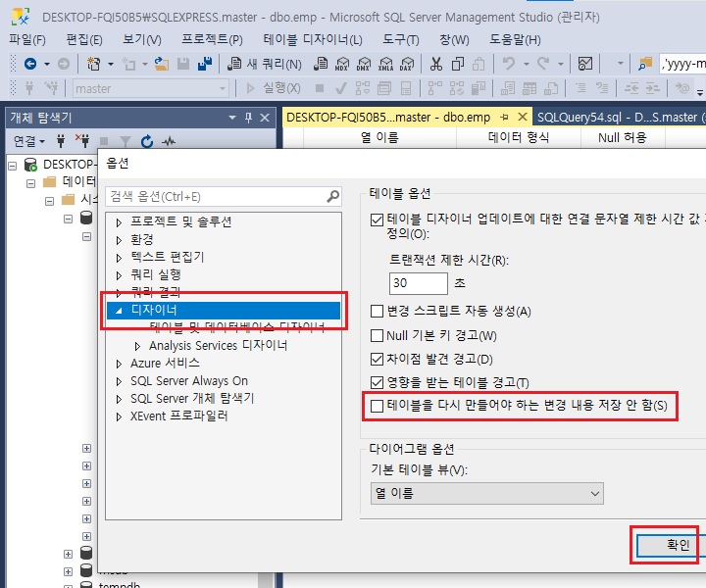Switch to the dbo.emp designer tab
Screen dimensions: 706x588
point(388,118)
